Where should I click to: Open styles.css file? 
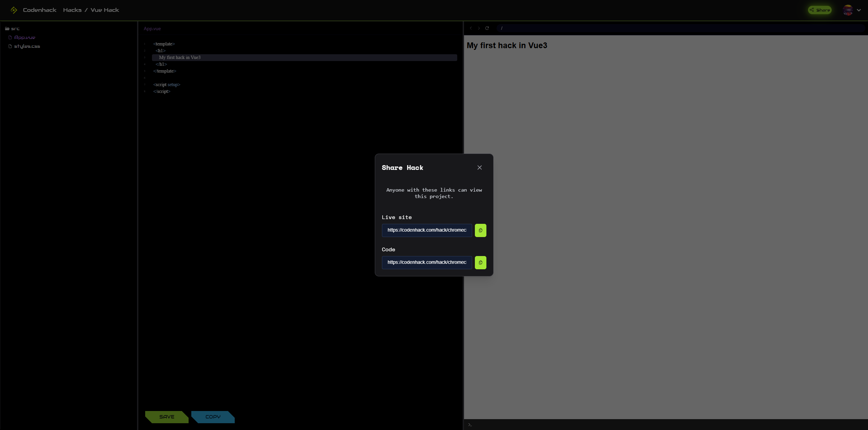tap(27, 46)
